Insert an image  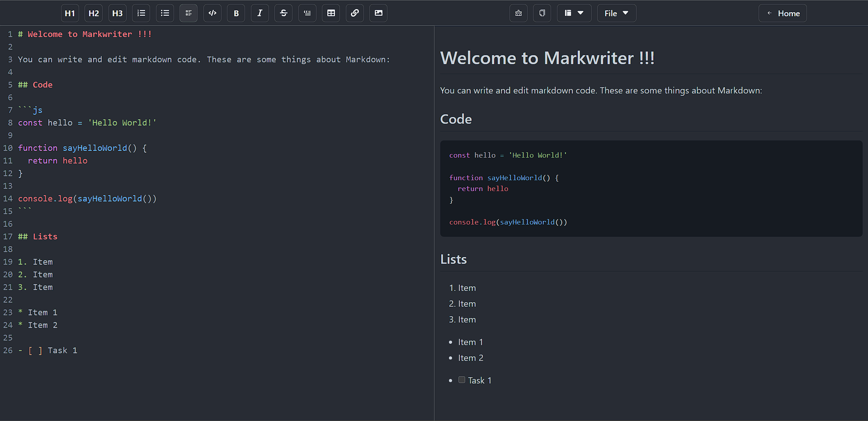tap(378, 13)
